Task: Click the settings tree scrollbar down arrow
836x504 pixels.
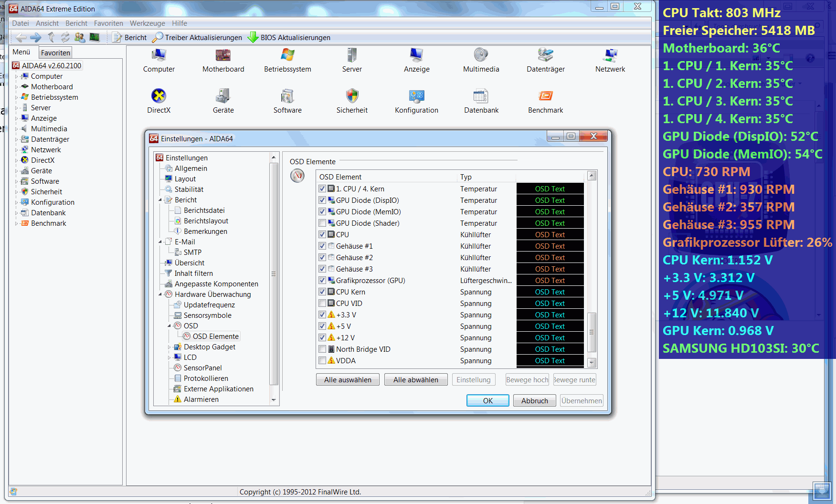Action: pyautogui.click(x=274, y=400)
